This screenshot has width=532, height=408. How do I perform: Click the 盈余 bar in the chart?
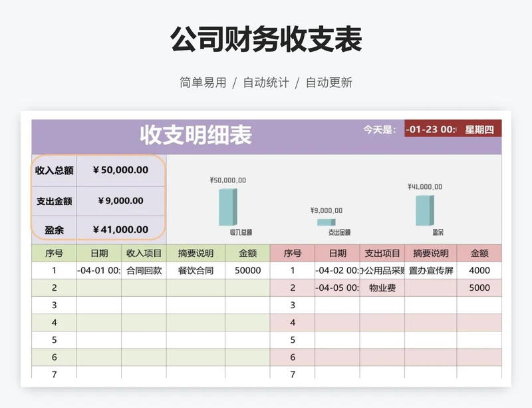425,210
